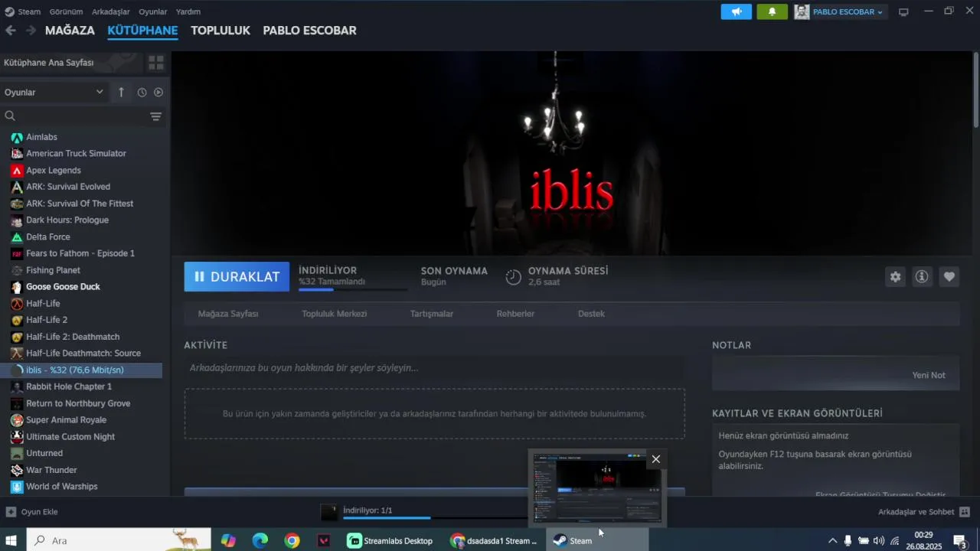980x551 pixels.
Task: Close the Steam taskbar preview thumbnail
Action: pos(655,459)
